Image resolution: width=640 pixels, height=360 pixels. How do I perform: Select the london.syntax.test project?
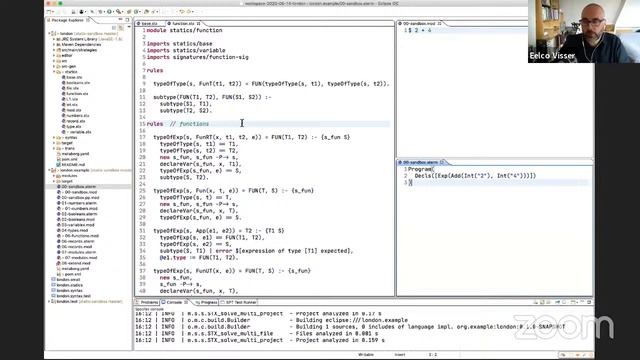[x=71, y=296]
